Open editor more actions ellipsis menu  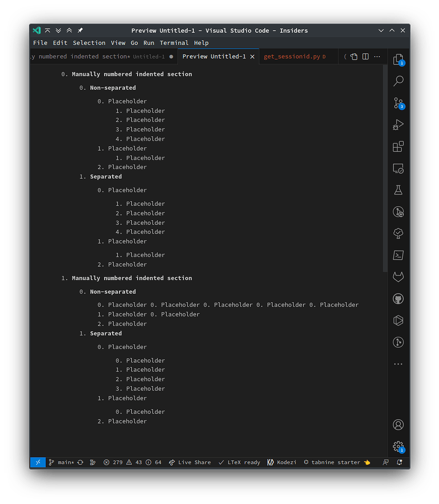(x=378, y=56)
